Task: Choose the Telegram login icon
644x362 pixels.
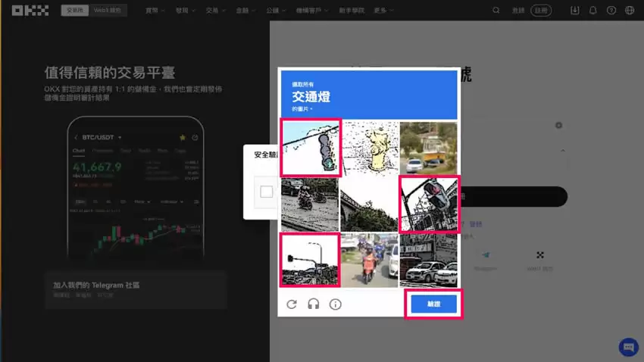Action: (486, 255)
